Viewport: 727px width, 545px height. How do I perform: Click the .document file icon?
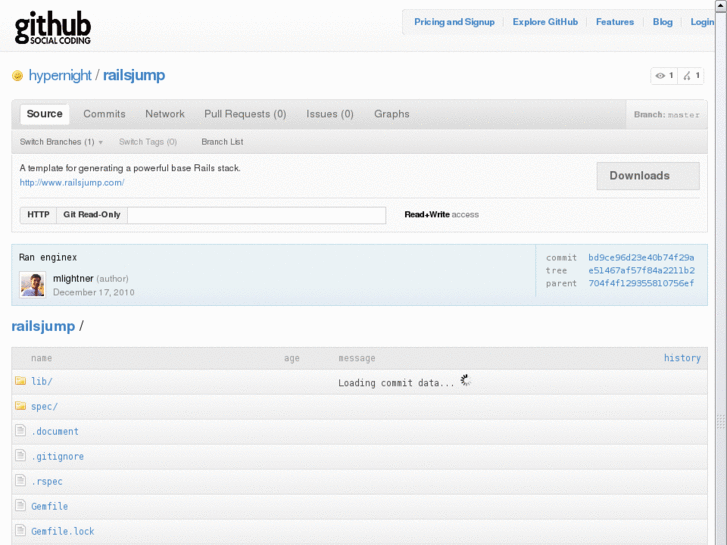tap(20, 430)
